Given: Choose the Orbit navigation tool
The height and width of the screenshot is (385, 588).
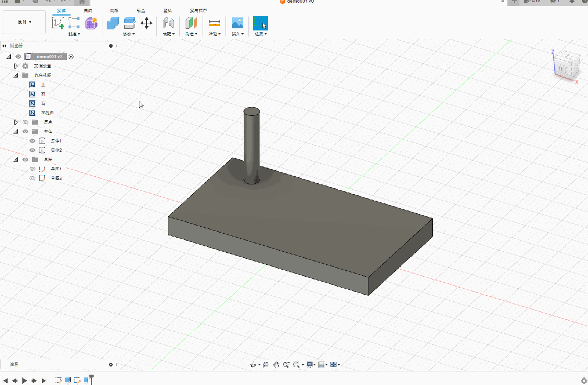Looking at the screenshot, I should click(253, 364).
